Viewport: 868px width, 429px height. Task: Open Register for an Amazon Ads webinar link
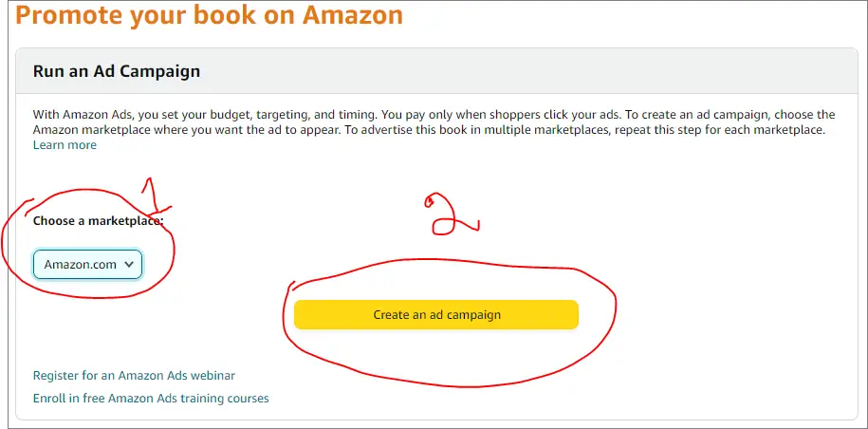(x=134, y=375)
